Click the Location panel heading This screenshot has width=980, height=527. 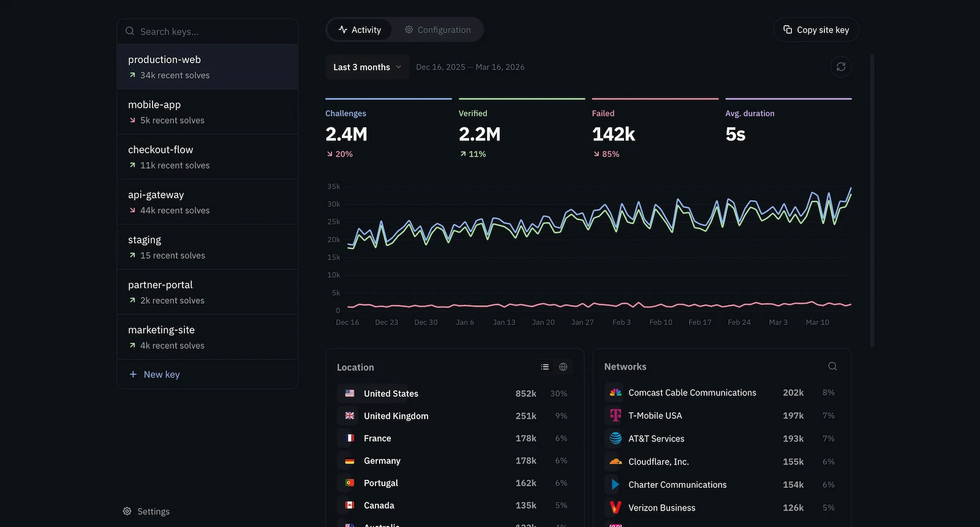click(x=355, y=367)
